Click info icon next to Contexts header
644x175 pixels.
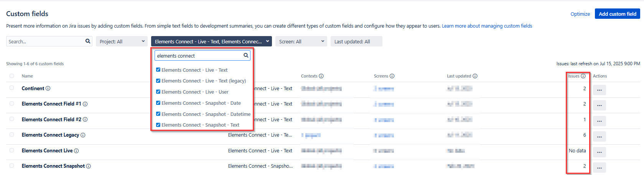click(321, 76)
